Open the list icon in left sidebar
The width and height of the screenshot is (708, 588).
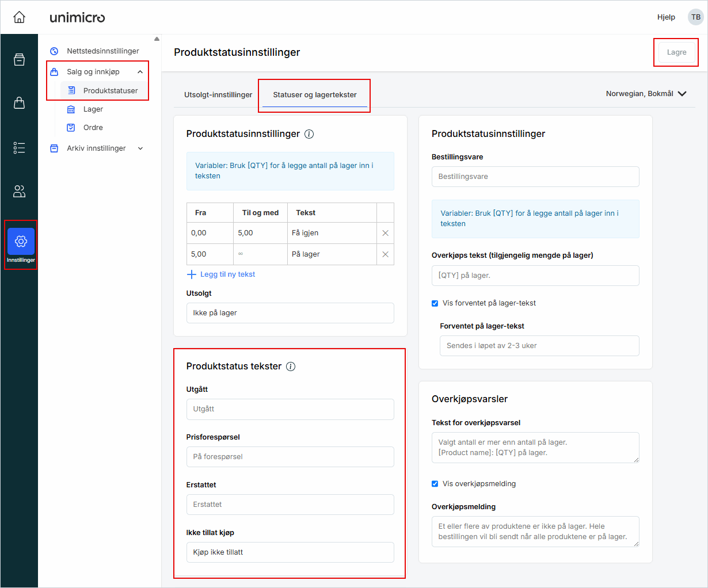19,148
